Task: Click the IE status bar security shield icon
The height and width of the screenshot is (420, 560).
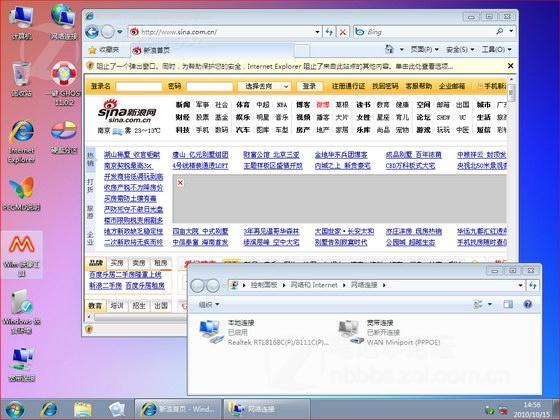Action: [x=89, y=329]
